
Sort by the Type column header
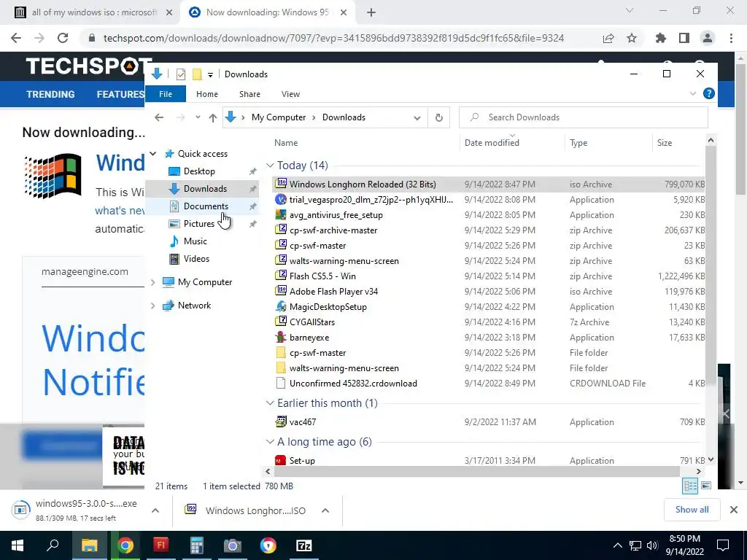pos(578,143)
